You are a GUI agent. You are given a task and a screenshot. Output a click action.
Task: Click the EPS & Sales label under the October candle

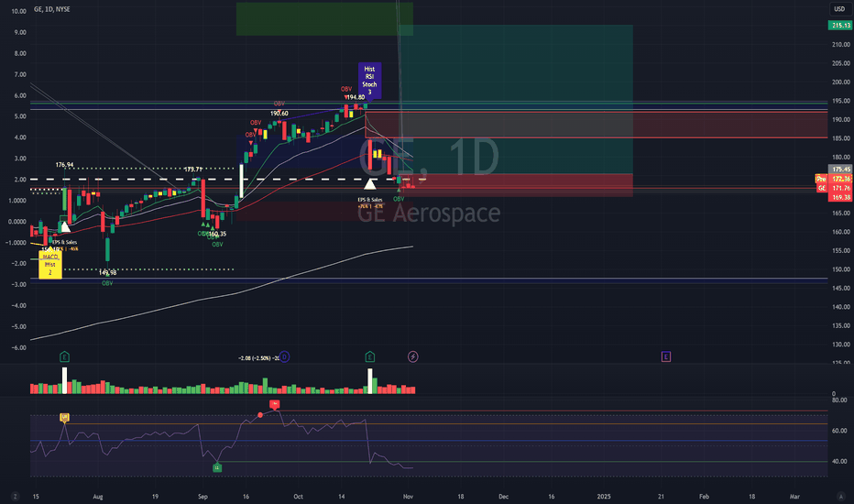370,200
